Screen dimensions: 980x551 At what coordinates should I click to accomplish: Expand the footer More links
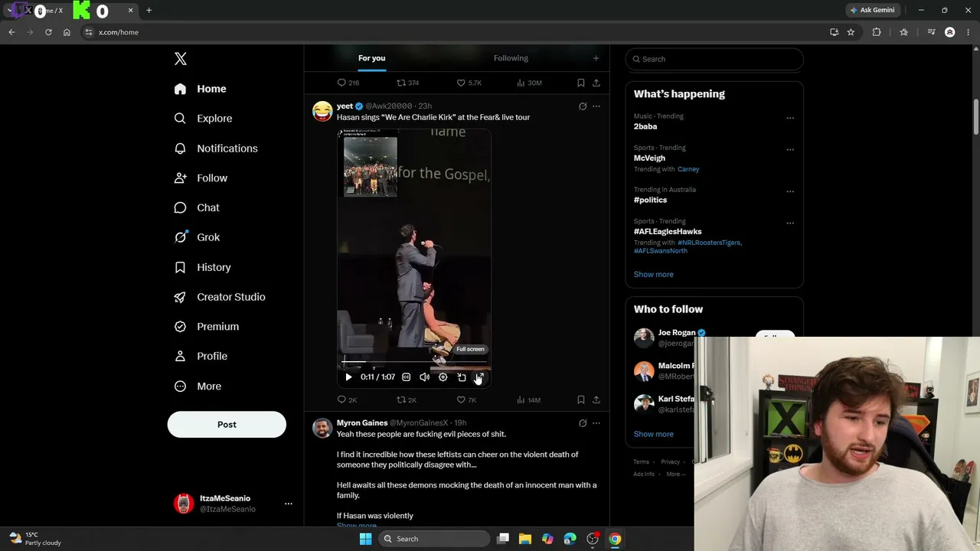675,474
